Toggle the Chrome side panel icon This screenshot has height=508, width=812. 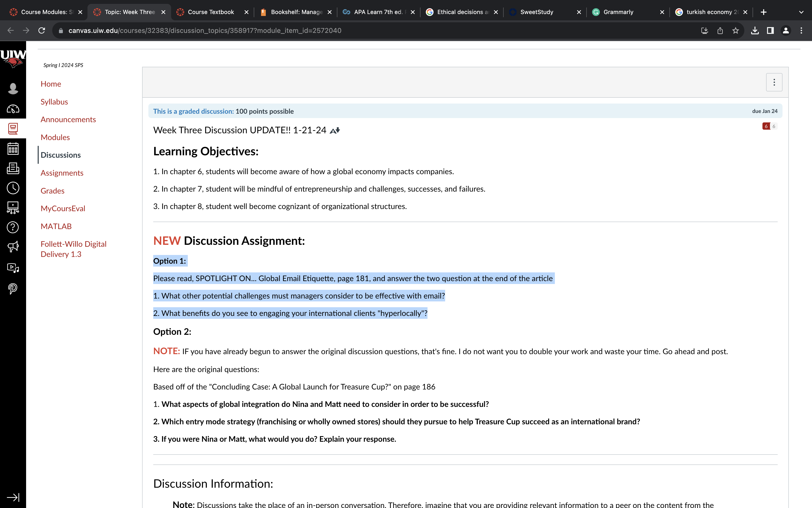[770, 30]
